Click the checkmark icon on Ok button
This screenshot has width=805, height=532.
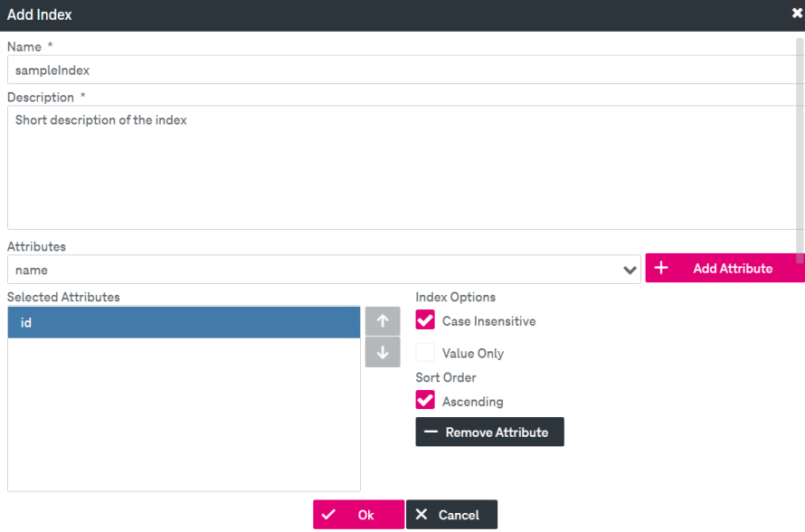(x=328, y=514)
